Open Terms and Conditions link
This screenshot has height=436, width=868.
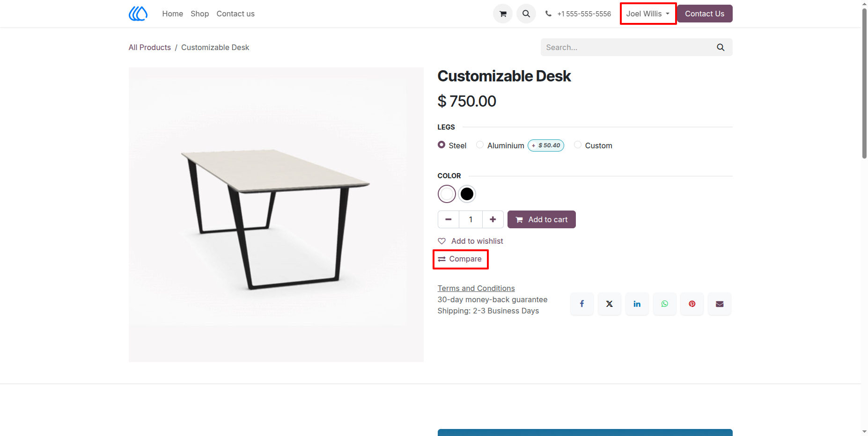pos(476,288)
